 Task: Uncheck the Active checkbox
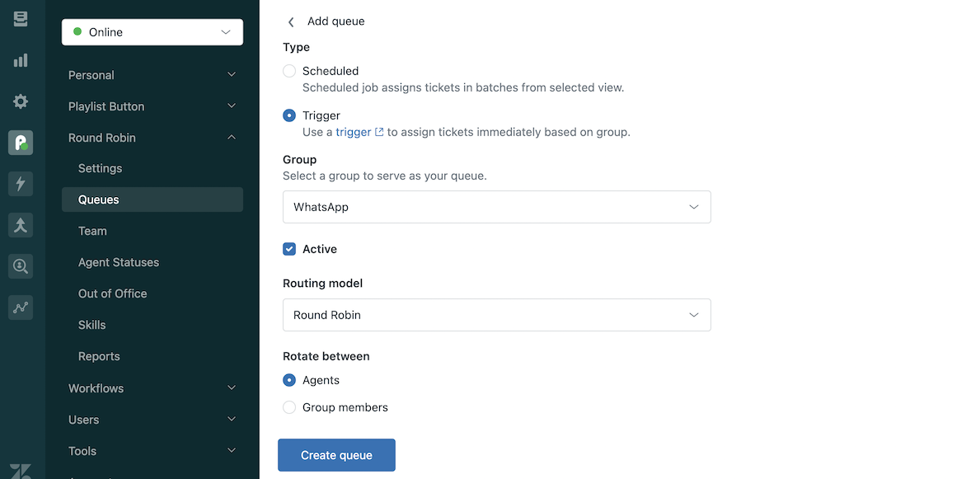coord(289,249)
